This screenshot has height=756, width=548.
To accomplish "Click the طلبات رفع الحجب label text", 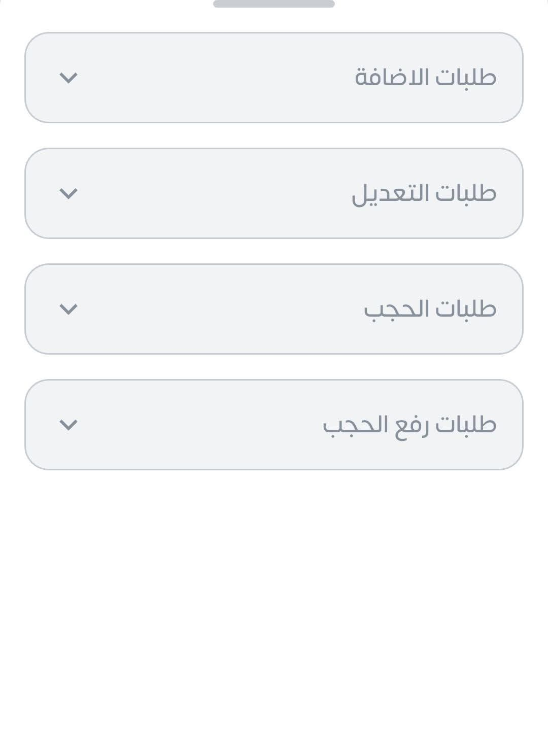I will tap(409, 425).
